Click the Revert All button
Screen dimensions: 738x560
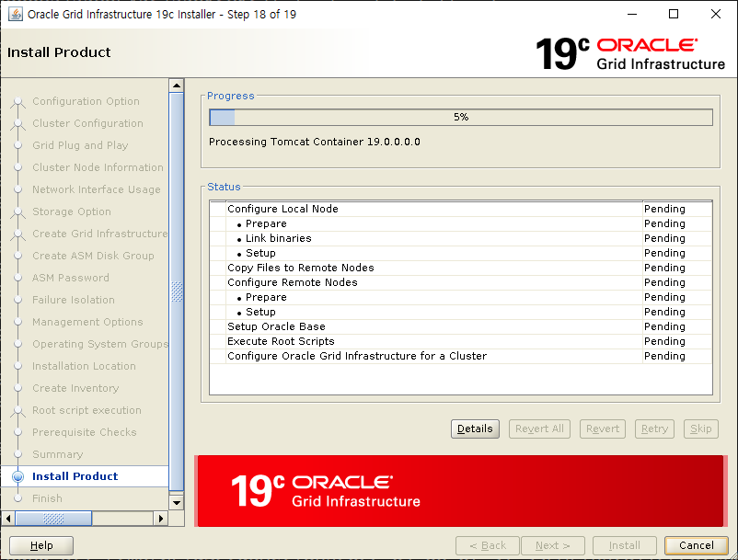539,429
